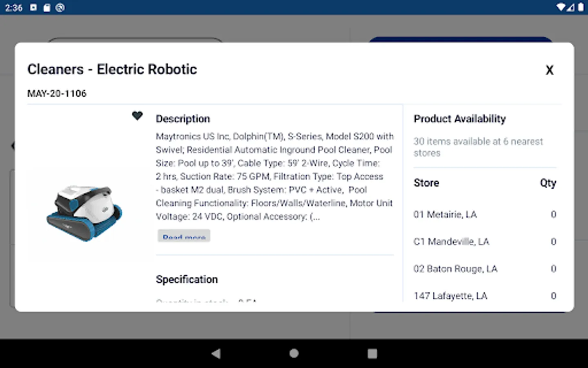This screenshot has height=368, width=588.
Task: Tap the Android recent apps square button
Action: pos(372,354)
